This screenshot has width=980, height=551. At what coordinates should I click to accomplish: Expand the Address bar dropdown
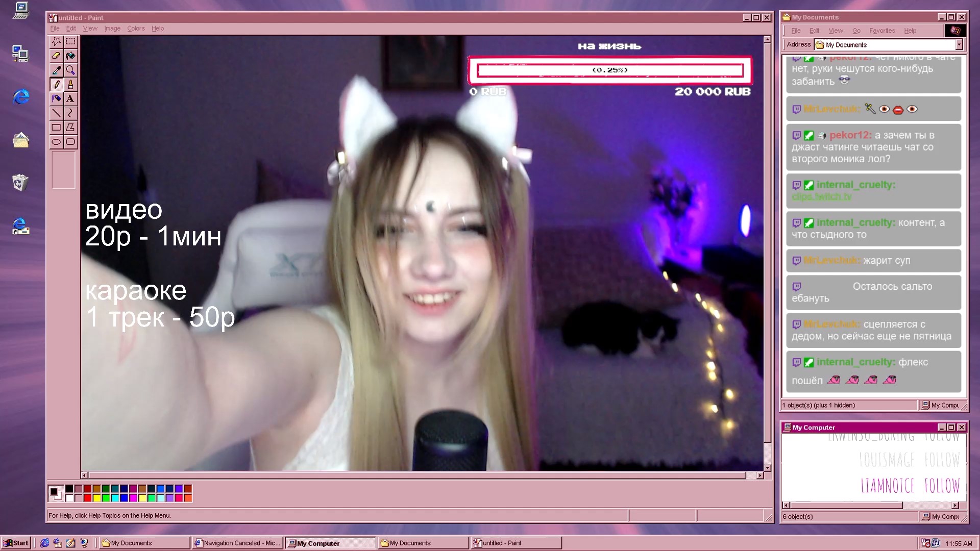click(x=959, y=45)
